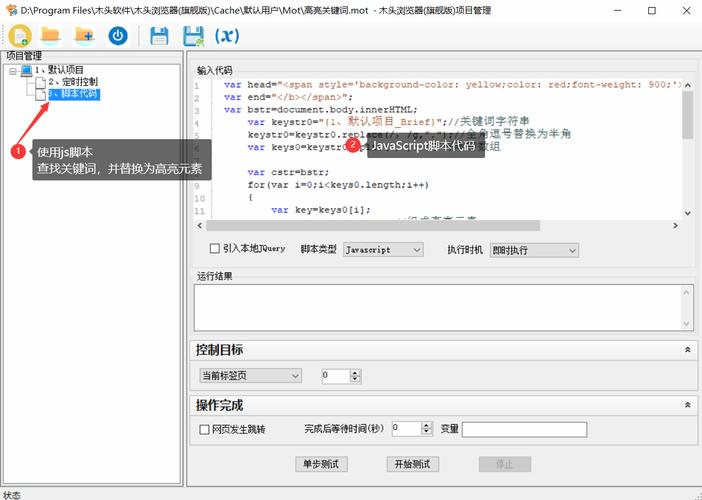Select the 1、默认项目 tree item
The image size is (702, 500).
click(x=59, y=70)
